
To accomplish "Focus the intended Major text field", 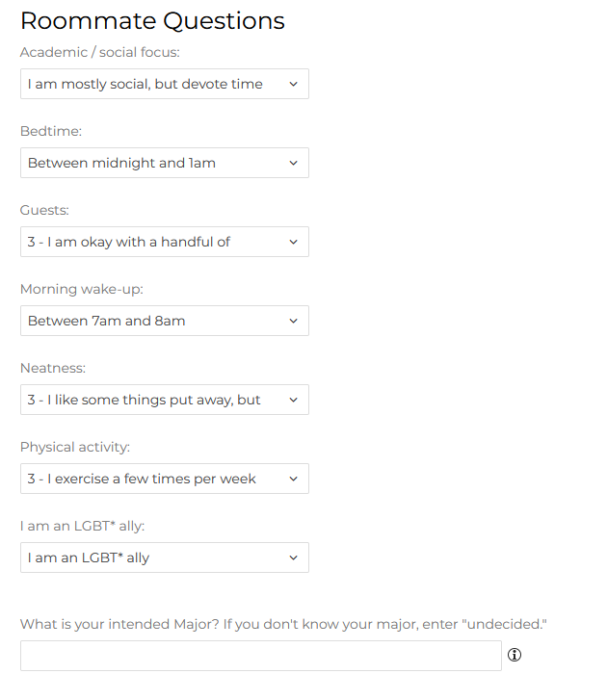I will click(x=260, y=656).
